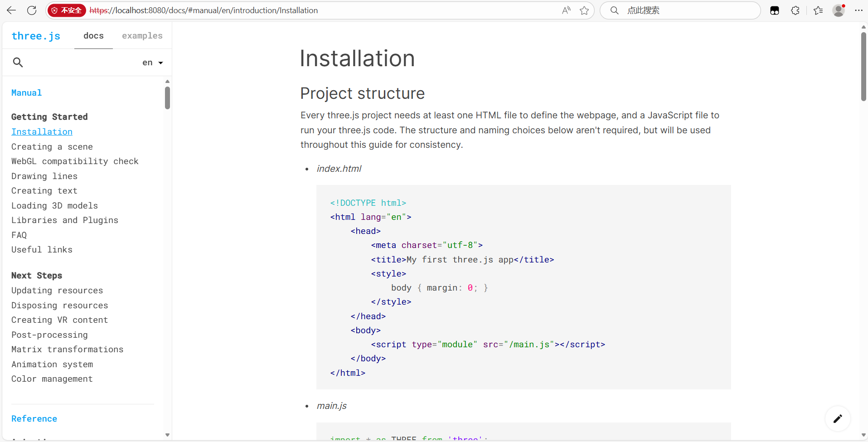Open Disposing resources page
868x442 pixels.
pyautogui.click(x=60, y=306)
